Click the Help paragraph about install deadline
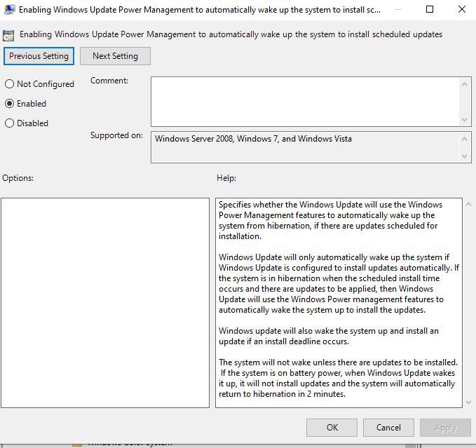The width and height of the screenshot is (476, 448). tap(329, 336)
